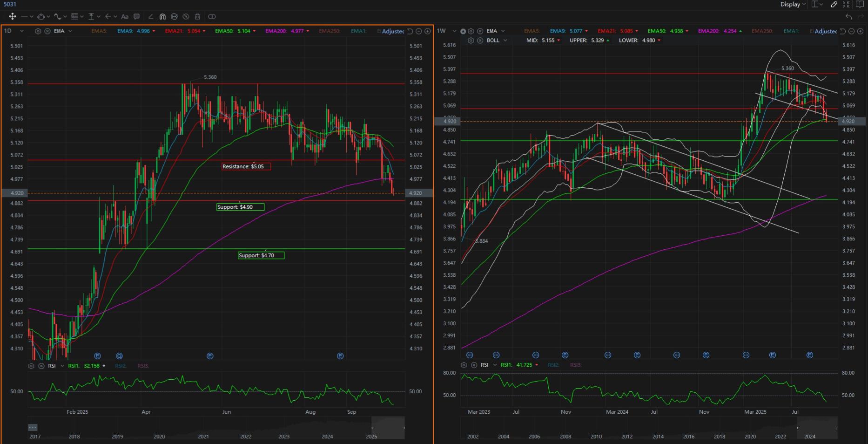Viewport: 868px width, 444px height.
Task: Toggle RSI2 line in daily RSI panel
Action: (120, 366)
